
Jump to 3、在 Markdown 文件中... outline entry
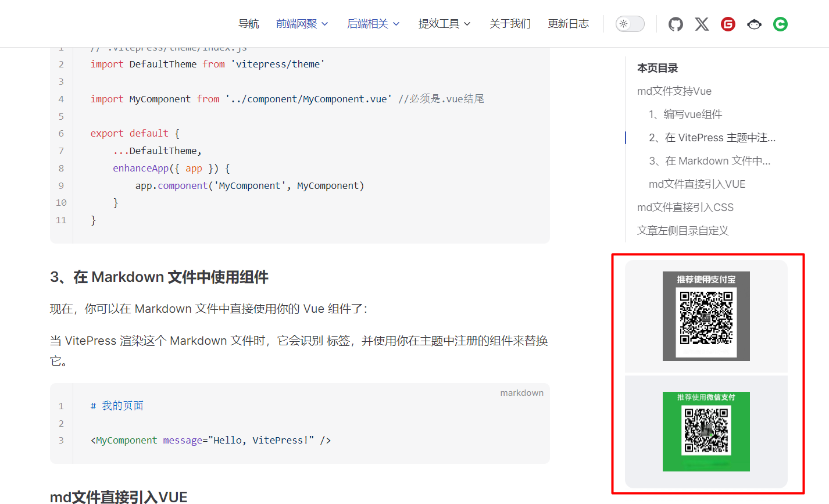coord(710,161)
